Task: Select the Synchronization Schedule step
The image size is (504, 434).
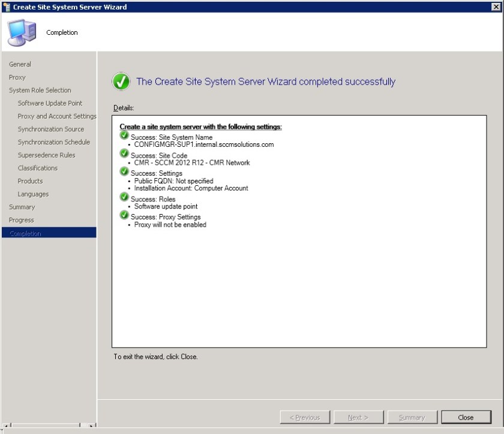Action: [x=54, y=141]
